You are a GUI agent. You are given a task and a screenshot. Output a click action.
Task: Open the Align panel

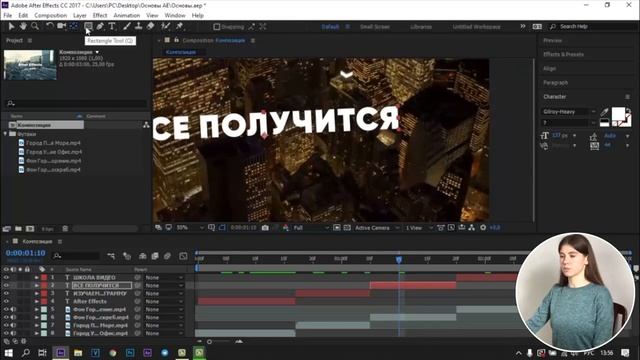coord(549,69)
